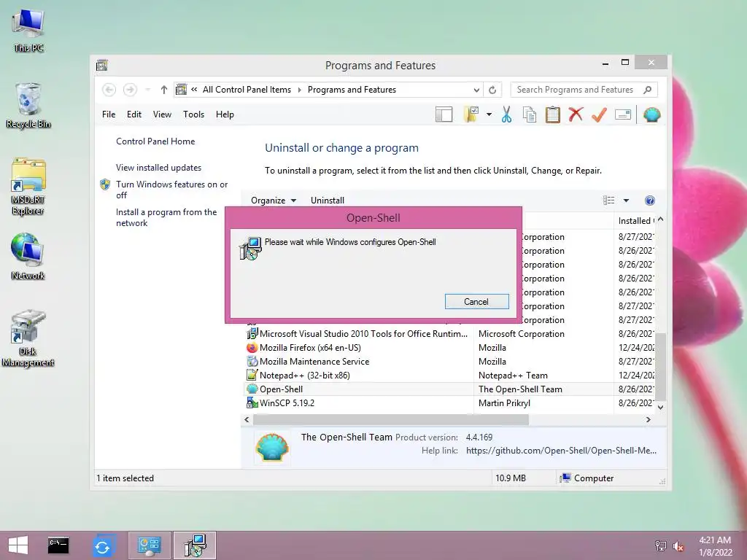
Task: Expand the recent locations dropdown
Action: click(x=147, y=90)
